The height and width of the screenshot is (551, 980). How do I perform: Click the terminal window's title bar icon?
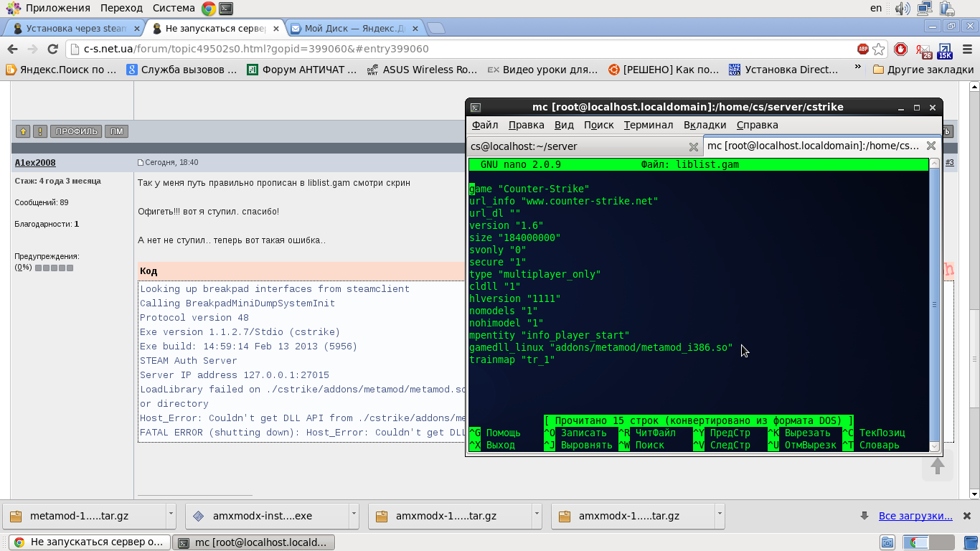[475, 107]
